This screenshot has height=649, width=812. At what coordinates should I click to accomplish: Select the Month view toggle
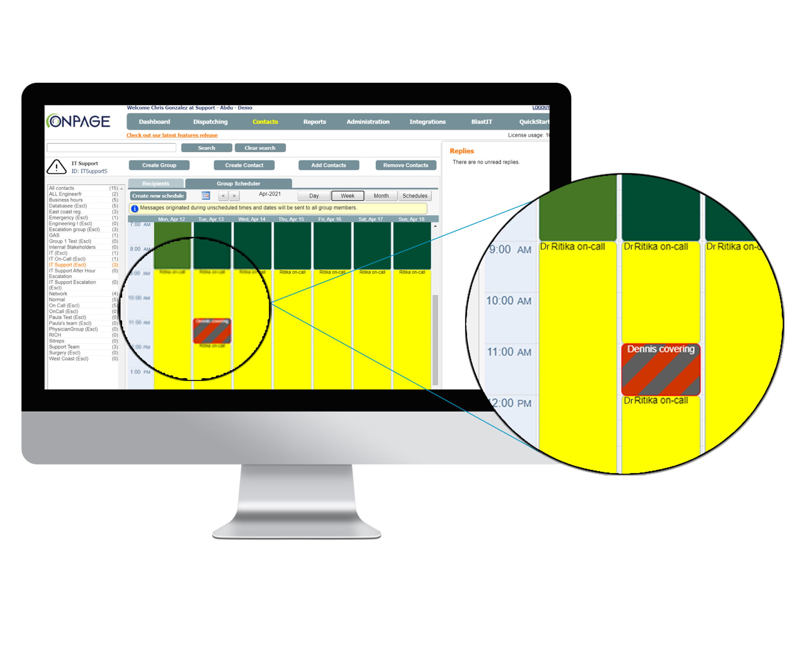[x=381, y=197]
